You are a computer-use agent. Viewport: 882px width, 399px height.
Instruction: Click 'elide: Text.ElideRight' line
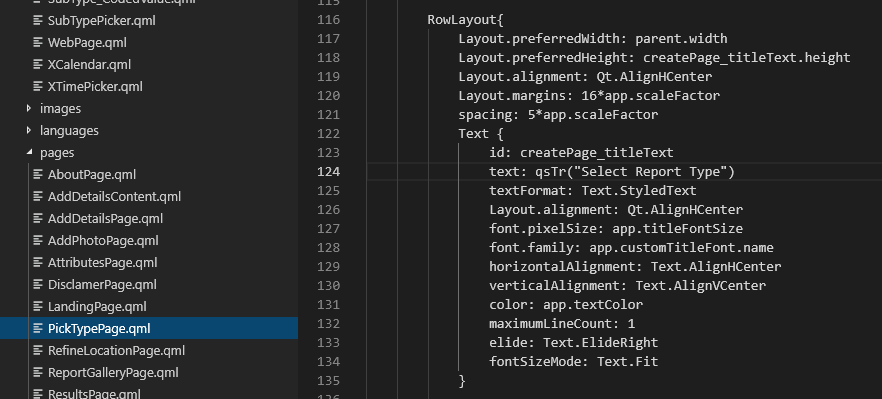point(574,342)
